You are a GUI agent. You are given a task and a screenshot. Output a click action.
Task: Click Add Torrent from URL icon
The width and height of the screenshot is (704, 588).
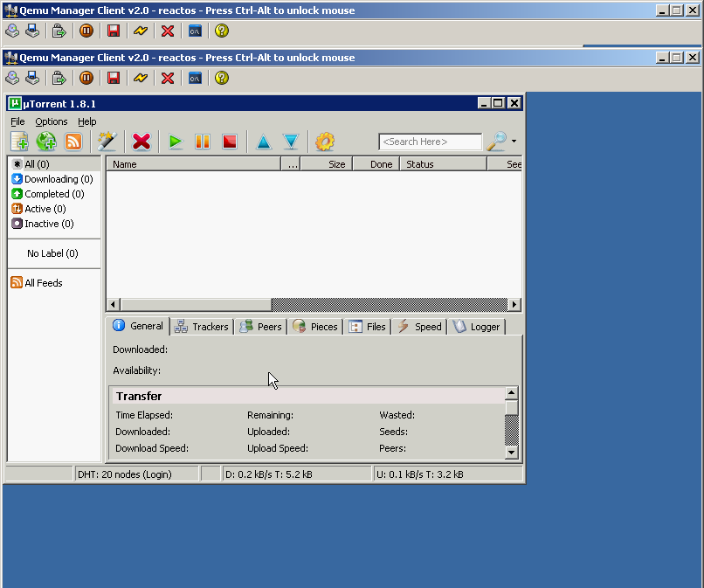[46, 142]
